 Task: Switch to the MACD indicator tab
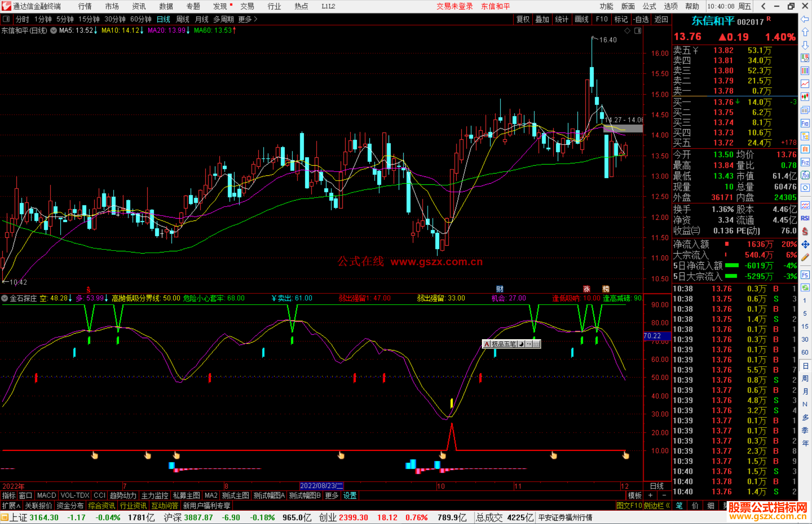coord(47,495)
